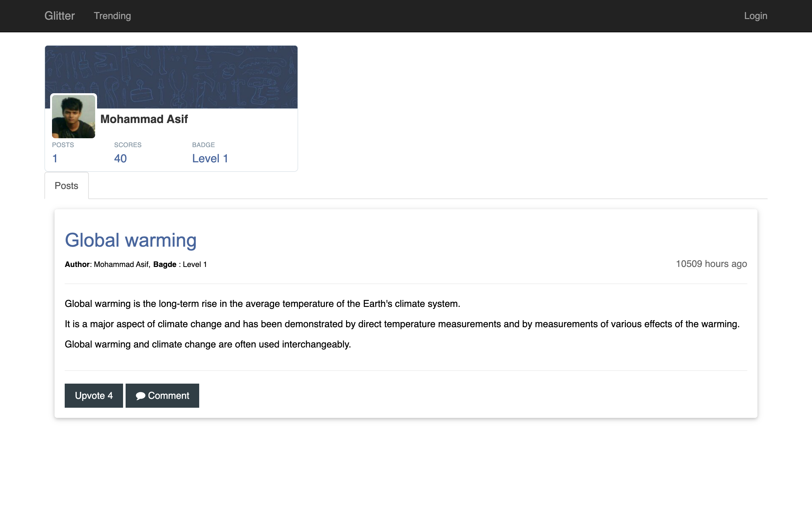Click the comment bubble icon
The image size is (812, 506).
(140, 396)
